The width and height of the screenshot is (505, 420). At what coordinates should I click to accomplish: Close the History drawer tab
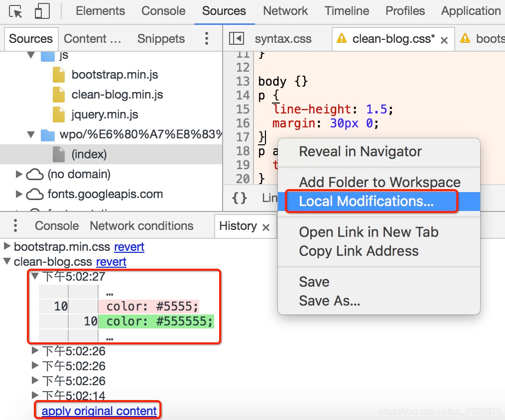click(266, 227)
